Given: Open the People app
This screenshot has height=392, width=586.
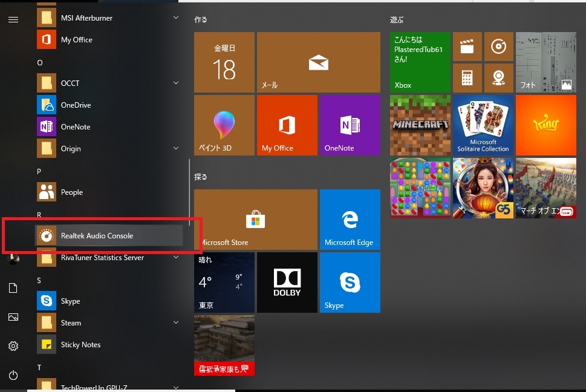Looking at the screenshot, I should (x=109, y=192).
